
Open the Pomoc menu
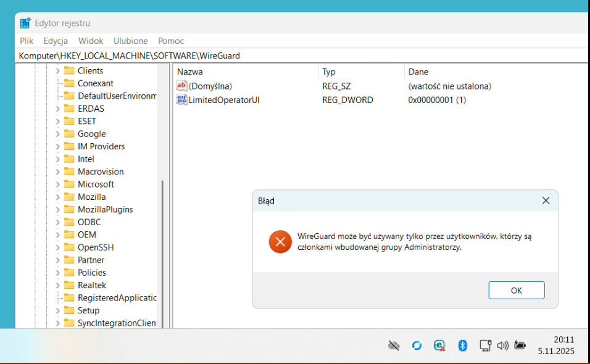point(171,41)
